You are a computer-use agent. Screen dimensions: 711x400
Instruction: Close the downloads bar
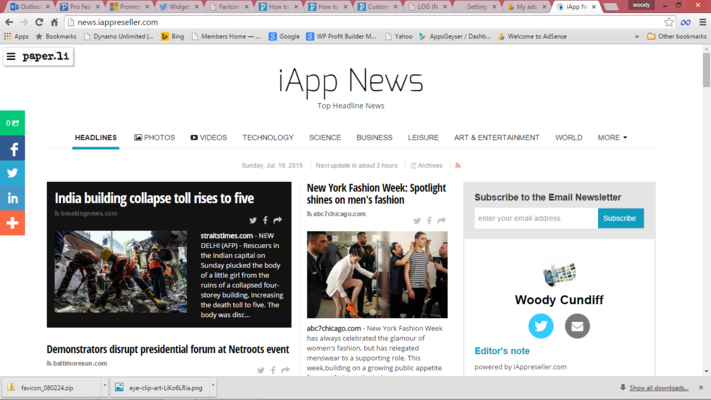coord(701,387)
